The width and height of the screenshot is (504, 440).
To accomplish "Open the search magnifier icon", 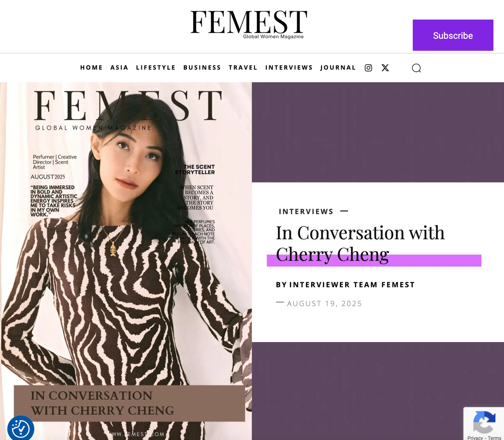I will pyautogui.click(x=416, y=68).
